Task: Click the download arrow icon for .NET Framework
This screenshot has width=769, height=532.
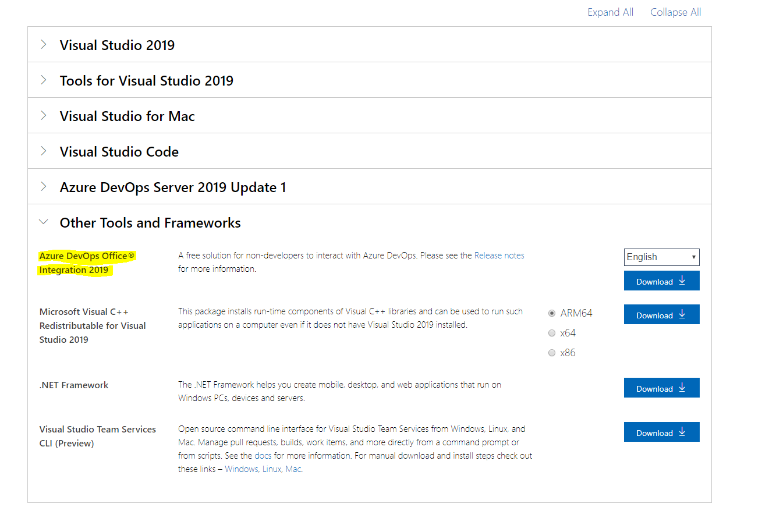Action: coord(682,388)
